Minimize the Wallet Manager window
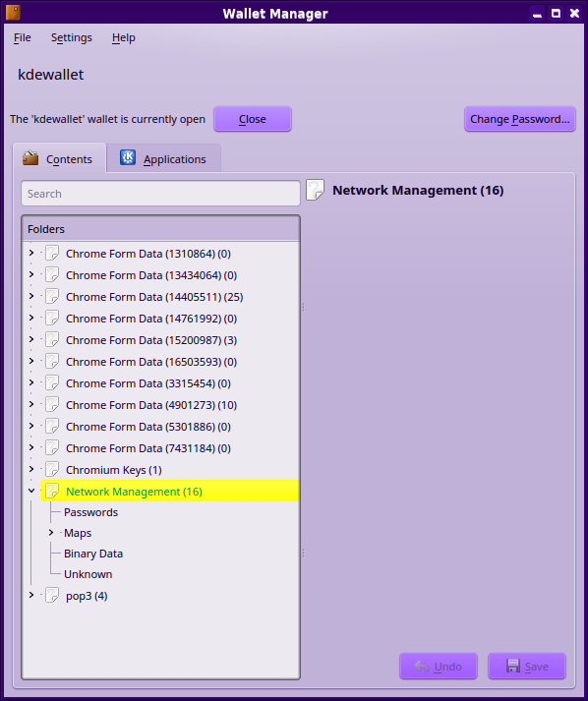 click(537, 14)
